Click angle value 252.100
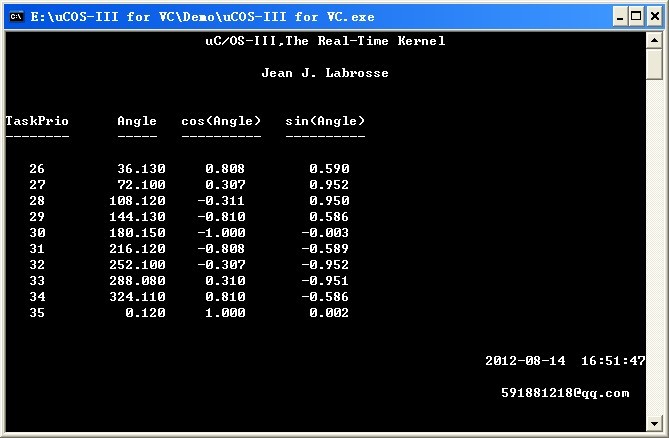The image size is (669, 438). tap(137, 265)
